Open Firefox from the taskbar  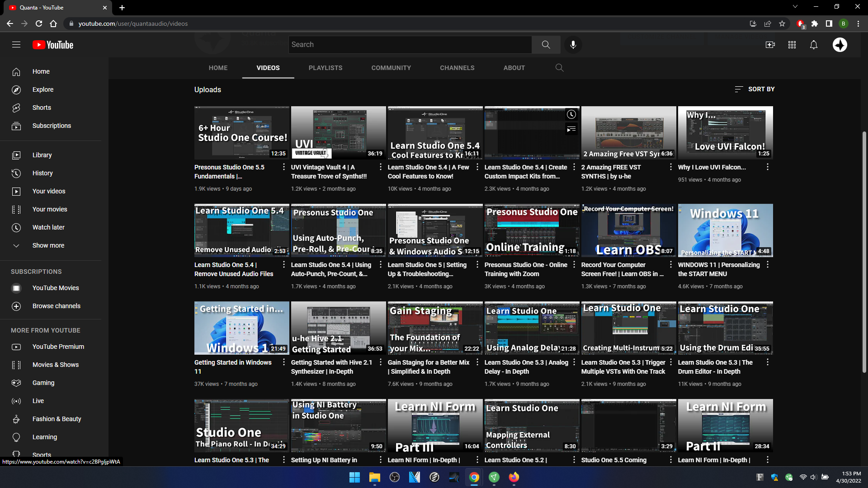(514, 477)
